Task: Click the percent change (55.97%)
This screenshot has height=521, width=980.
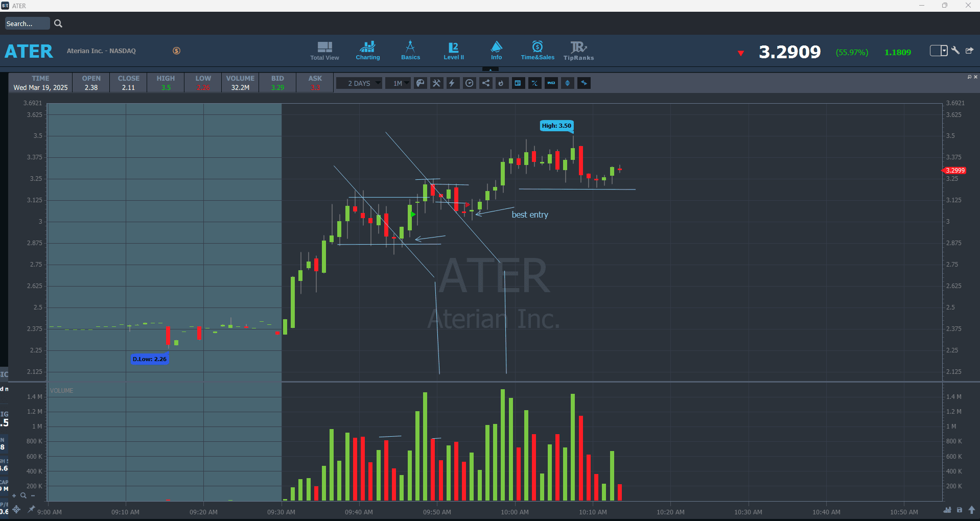Action: (852, 52)
